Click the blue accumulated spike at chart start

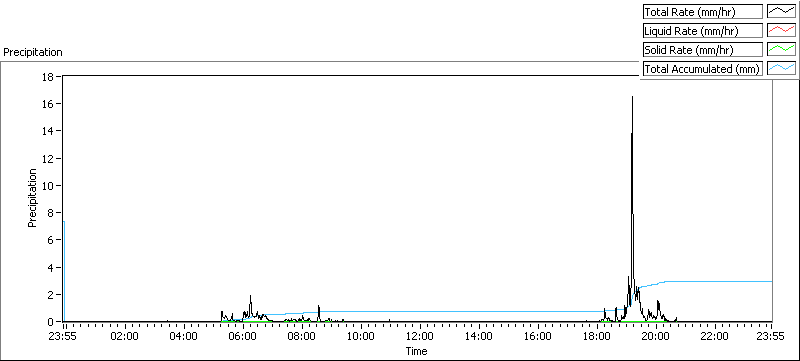click(x=64, y=270)
